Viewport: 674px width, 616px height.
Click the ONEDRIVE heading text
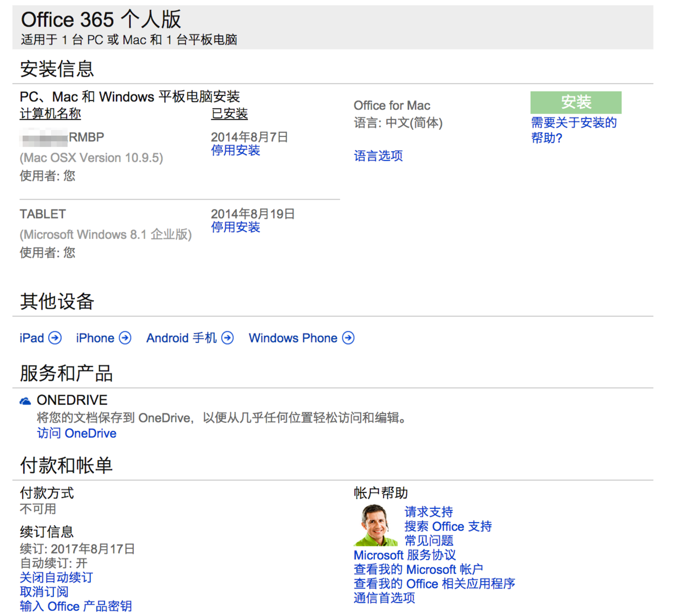(72, 400)
